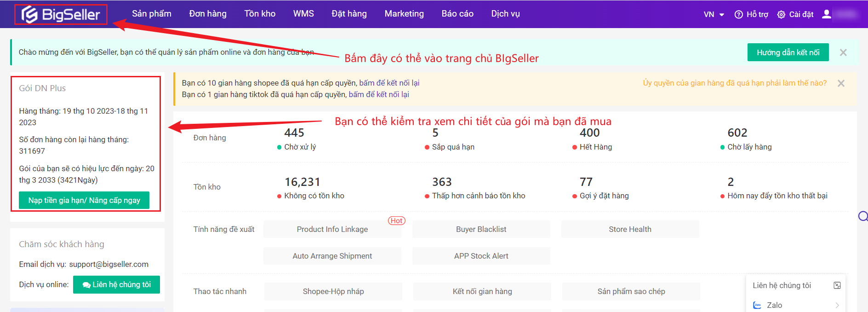Viewport: 868px width, 312px height.
Task: Open Shopee-Hộp nháp shortcut
Action: coord(333,291)
